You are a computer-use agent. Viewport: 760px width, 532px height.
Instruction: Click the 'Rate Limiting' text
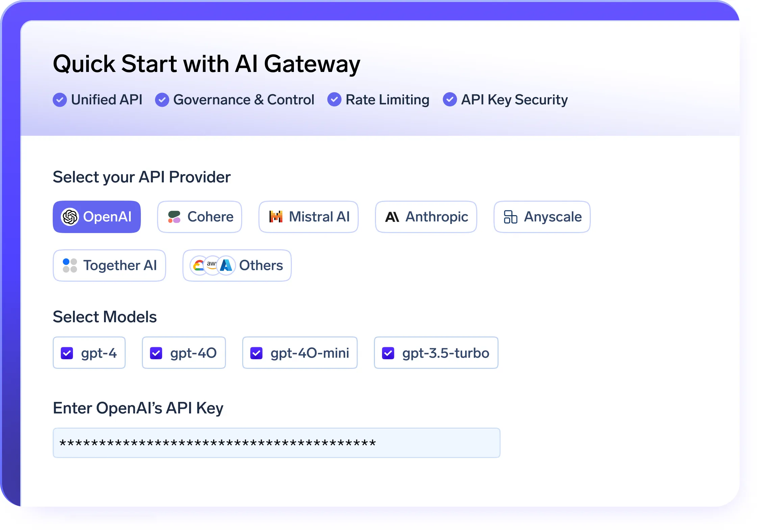pyautogui.click(x=387, y=100)
